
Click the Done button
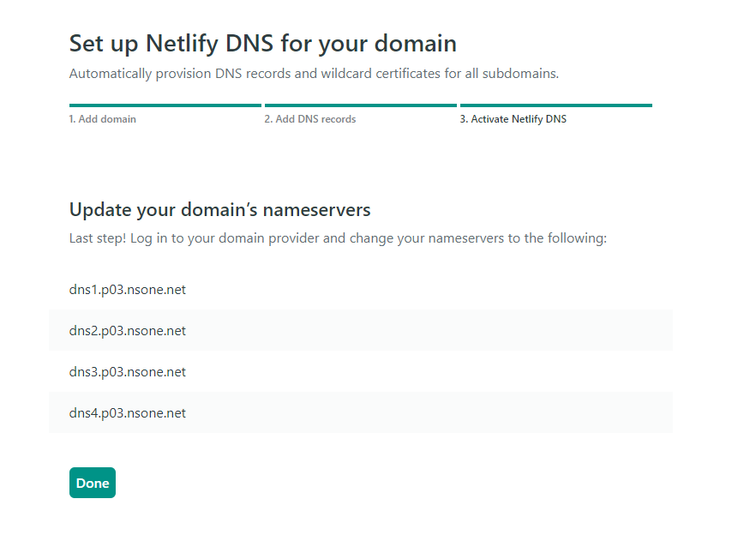tap(93, 483)
